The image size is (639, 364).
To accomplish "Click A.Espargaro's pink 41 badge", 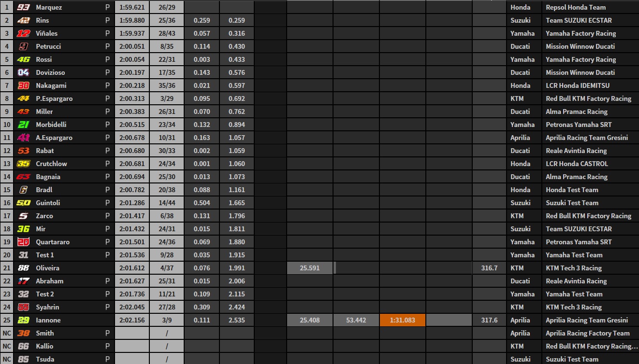I will tap(23, 138).
